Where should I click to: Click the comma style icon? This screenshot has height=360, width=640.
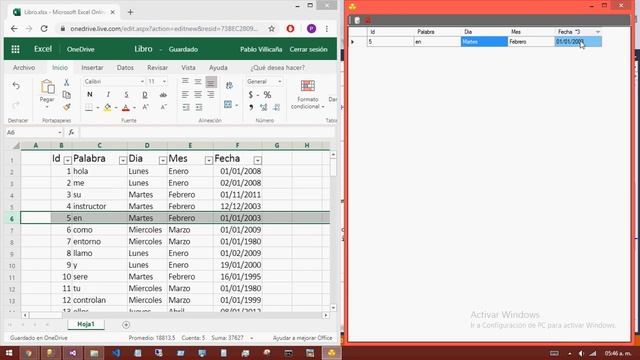[x=251, y=107]
